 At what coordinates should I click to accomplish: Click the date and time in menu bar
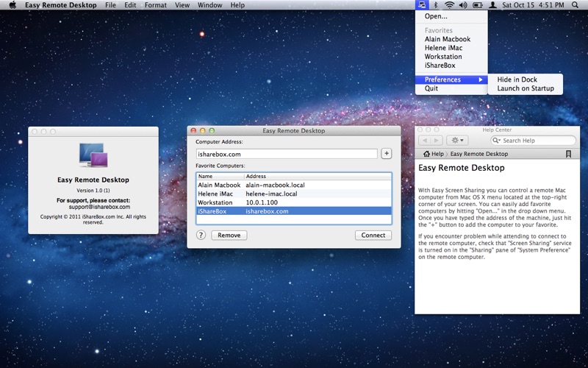click(533, 5)
